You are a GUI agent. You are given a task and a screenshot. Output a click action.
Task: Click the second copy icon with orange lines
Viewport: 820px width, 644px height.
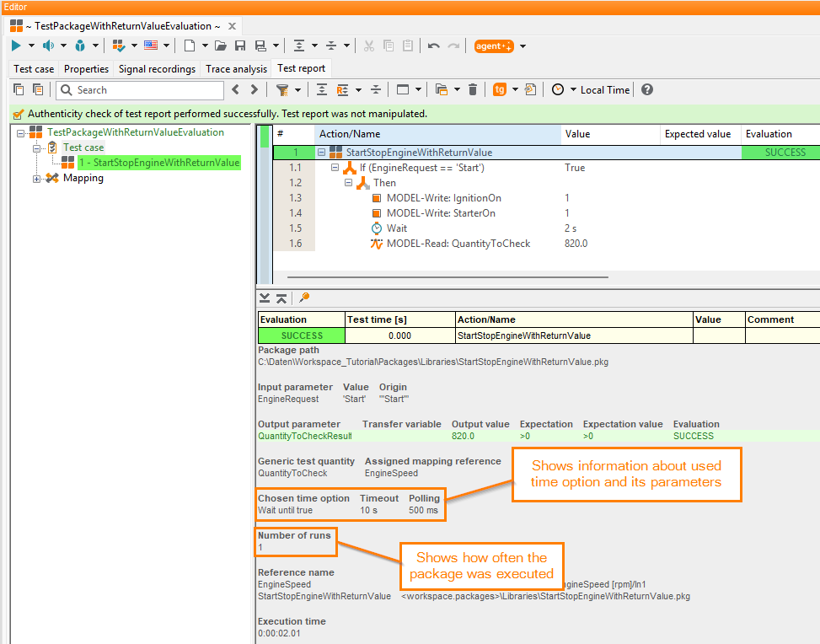38,90
